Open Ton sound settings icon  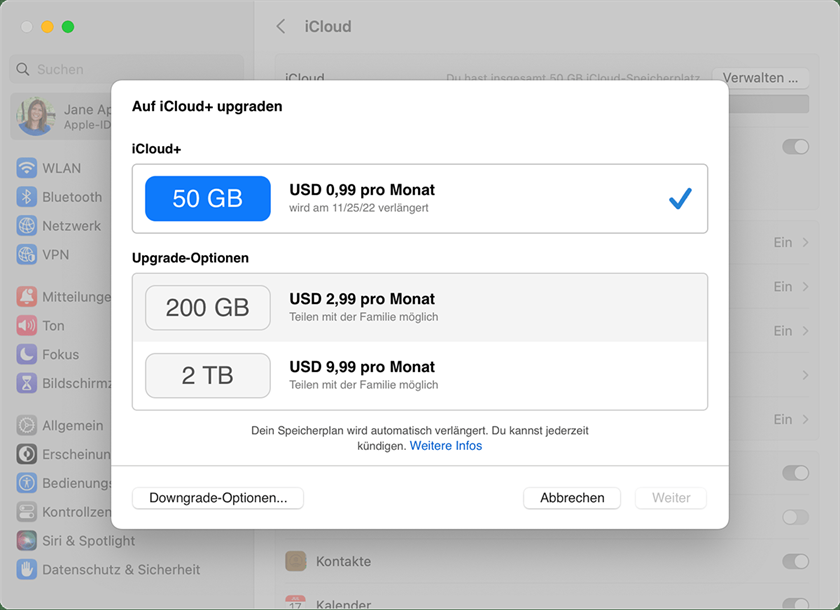[x=27, y=325]
